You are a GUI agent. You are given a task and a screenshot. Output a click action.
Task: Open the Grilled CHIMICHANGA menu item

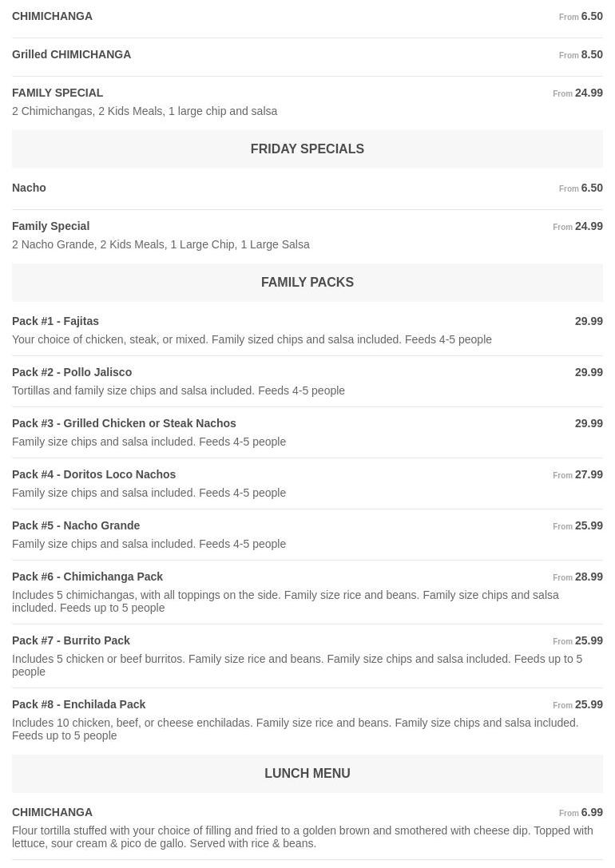click(x=71, y=54)
